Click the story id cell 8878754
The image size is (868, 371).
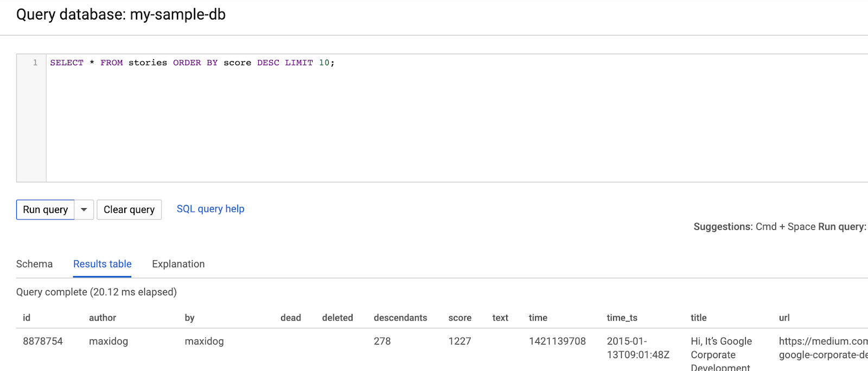(x=43, y=341)
